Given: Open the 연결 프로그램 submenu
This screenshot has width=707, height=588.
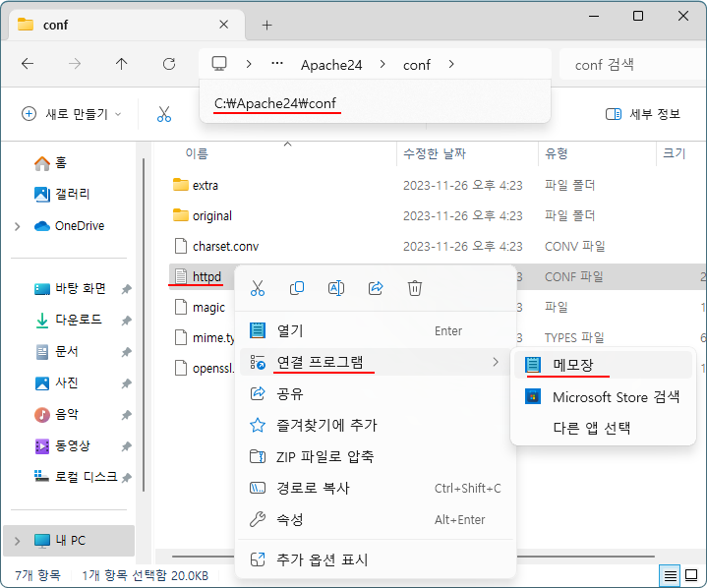Looking at the screenshot, I should [376, 362].
